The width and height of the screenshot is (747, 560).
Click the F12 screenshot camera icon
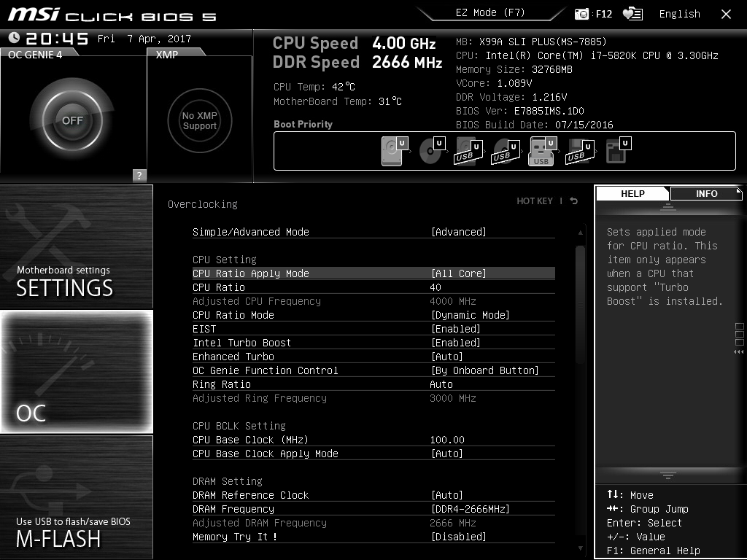(581, 14)
